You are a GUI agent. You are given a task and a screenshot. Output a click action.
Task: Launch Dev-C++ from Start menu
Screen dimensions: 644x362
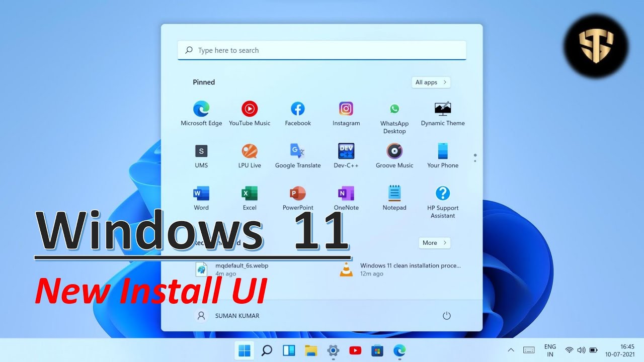346,156
